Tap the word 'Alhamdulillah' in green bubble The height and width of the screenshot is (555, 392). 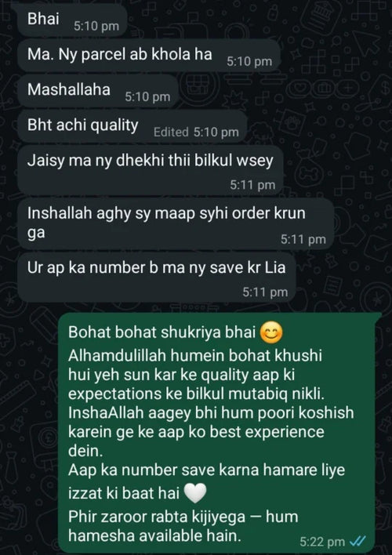pos(118,356)
